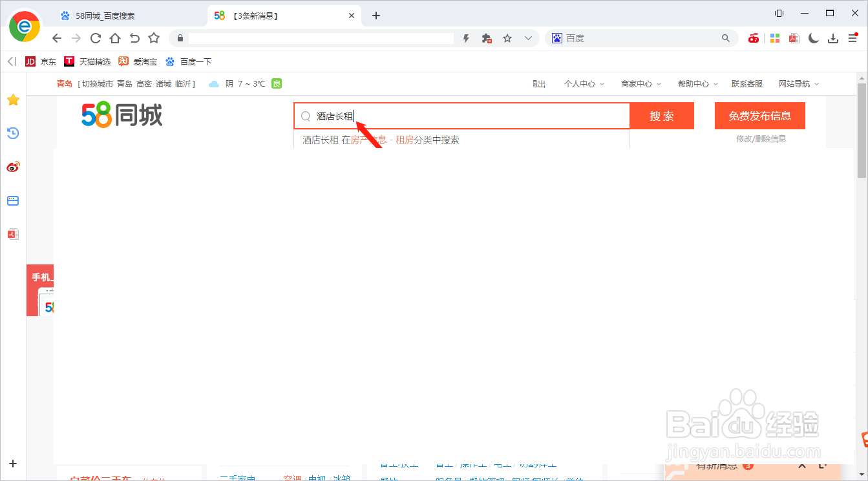Click the 手机 promo banner on left
This screenshot has width=868, height=481.
click(x=40, y=290)
